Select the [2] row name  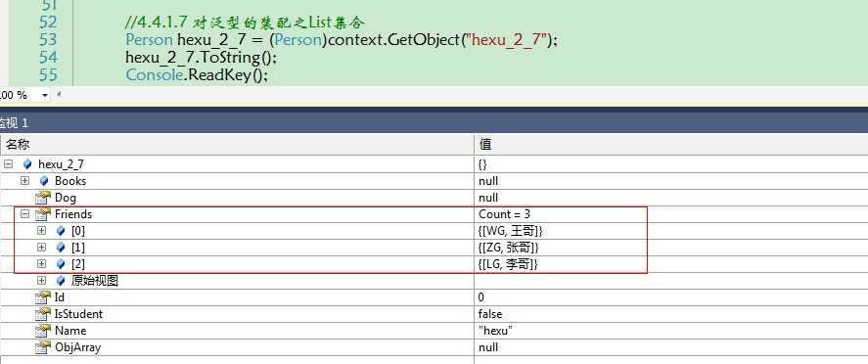tap(78, 264)
